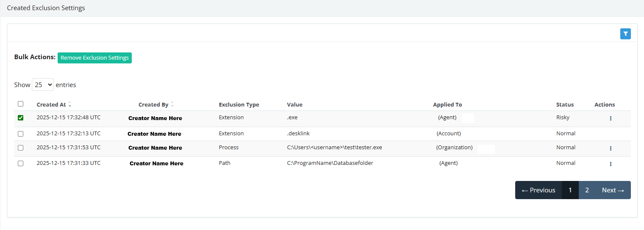644x230 pixels.
Task: Open actions menu for the tester.exe process row
Action: [611, 148]
